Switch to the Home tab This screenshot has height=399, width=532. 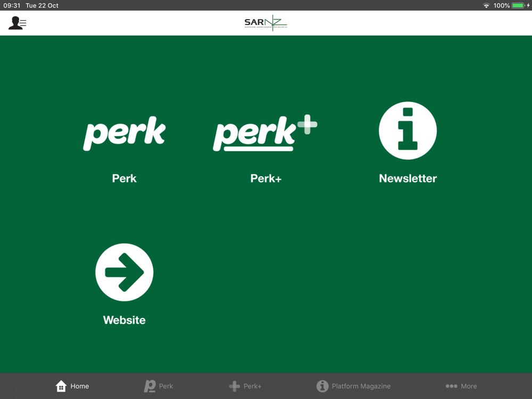click(72, 386)
